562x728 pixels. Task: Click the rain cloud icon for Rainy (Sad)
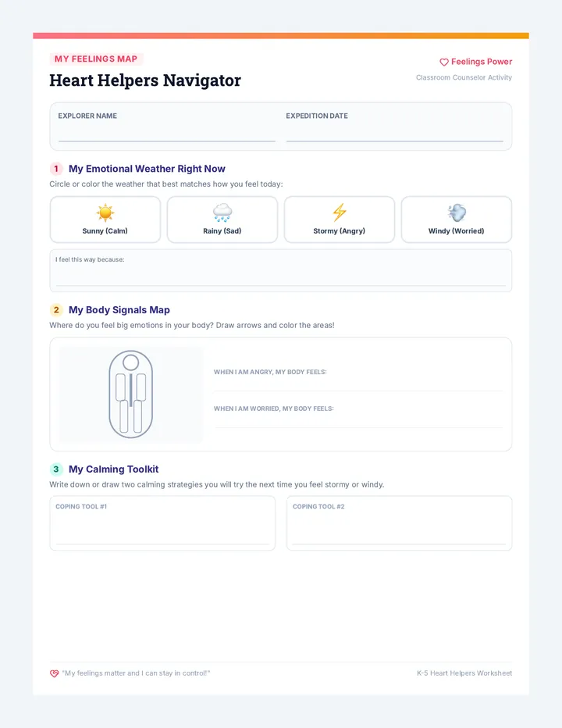(x=222, y=212)
